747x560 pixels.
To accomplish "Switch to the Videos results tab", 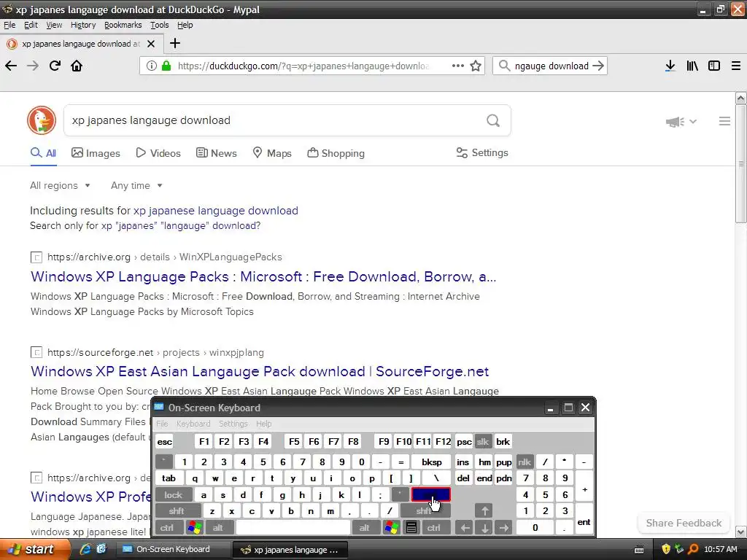I will [158, 153].
